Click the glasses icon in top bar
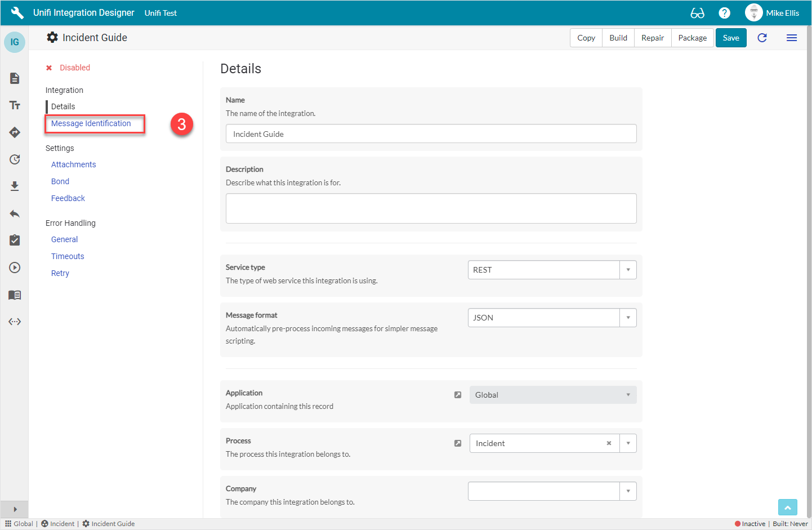 click(697, 13)
